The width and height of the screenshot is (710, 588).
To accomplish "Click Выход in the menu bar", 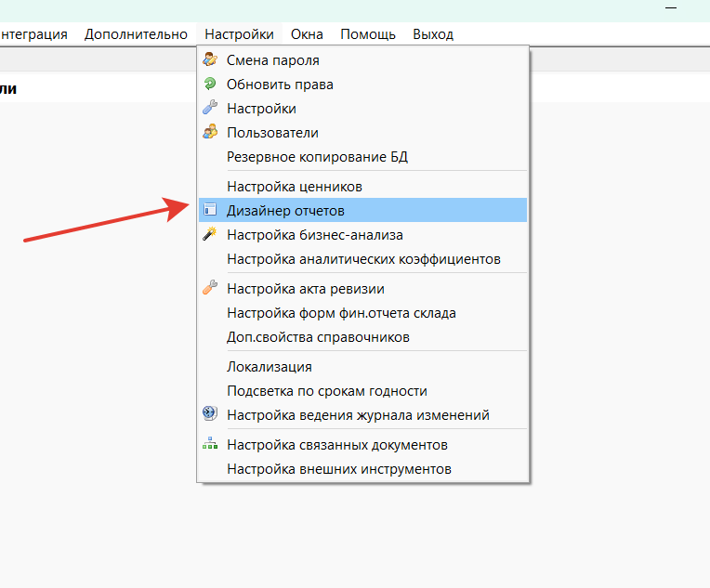I will tap(433, 34).
